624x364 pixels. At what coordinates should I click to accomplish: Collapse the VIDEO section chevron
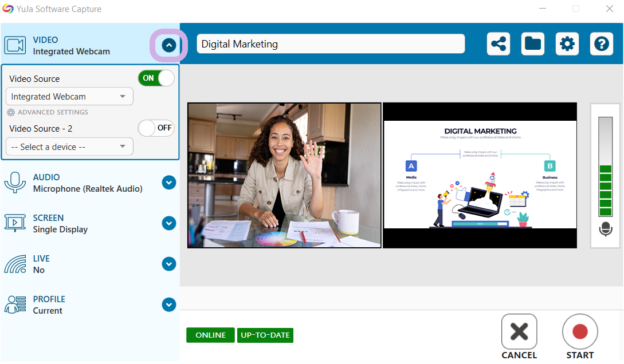pyautogui.click(x=168, y=45)
